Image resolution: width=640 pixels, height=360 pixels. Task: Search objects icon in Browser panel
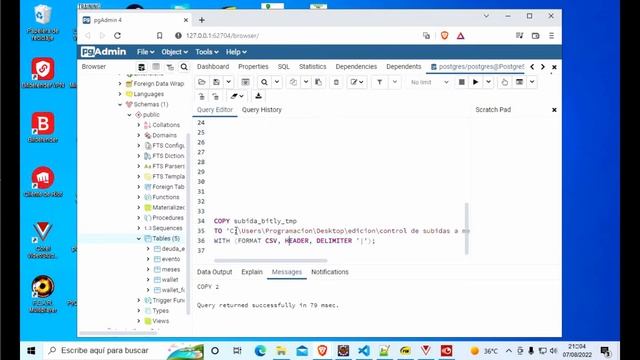[x=184, y=67]
